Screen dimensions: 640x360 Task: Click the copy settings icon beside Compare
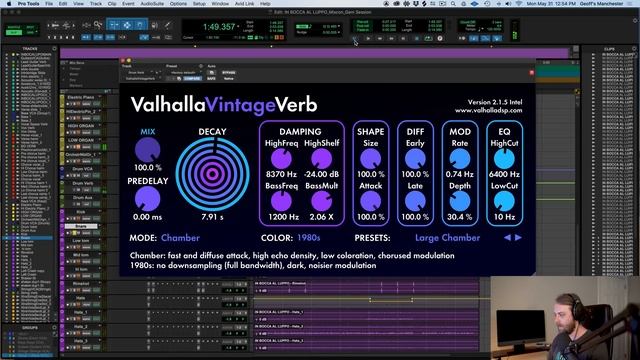[179, 78]
